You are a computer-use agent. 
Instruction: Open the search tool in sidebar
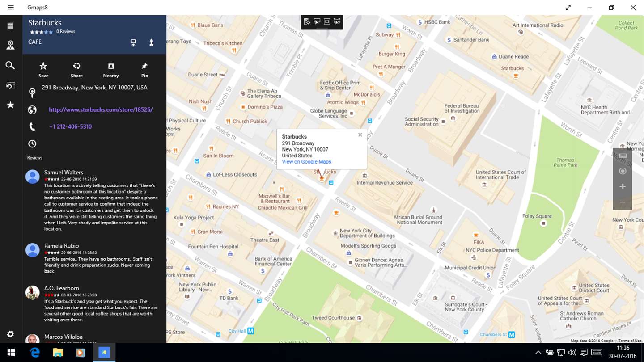tap(10, 65)
